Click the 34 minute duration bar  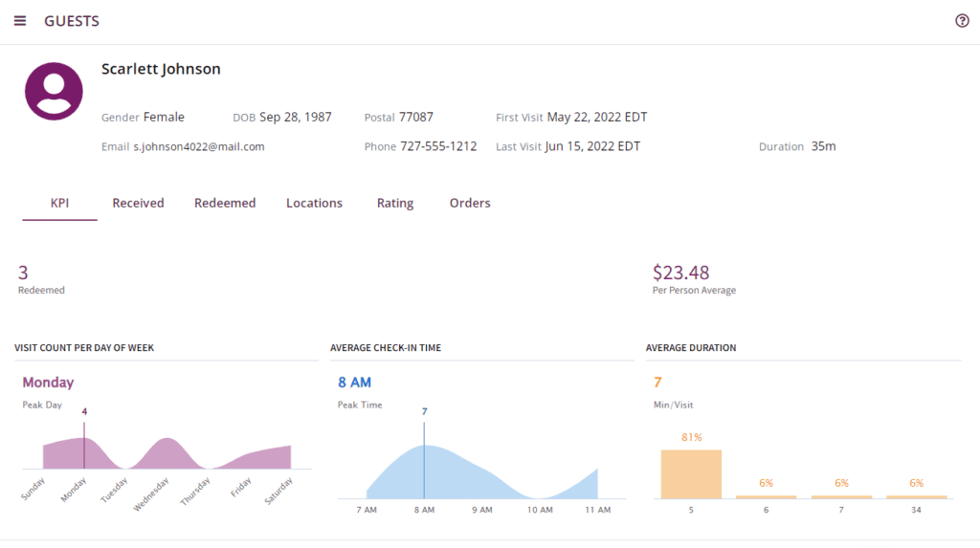pos(916,496)
